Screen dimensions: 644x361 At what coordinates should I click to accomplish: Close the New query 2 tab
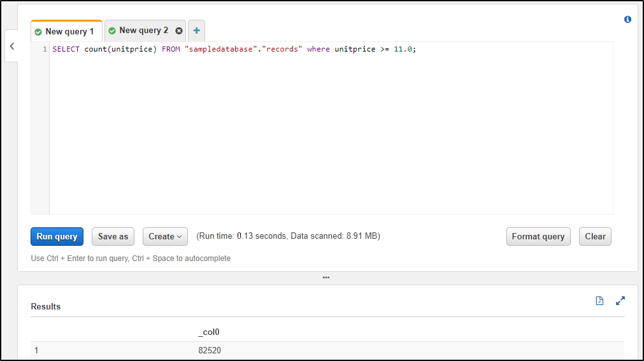coord(179,31)
